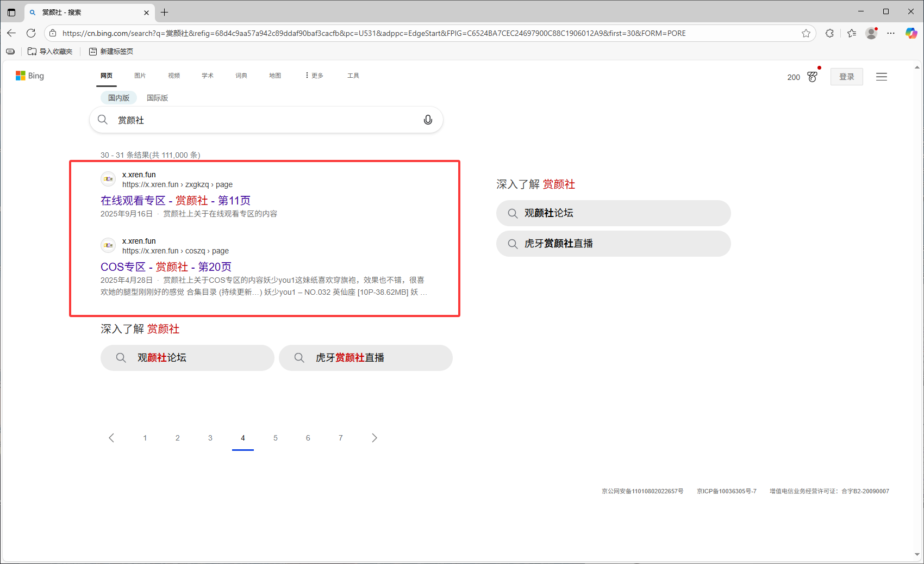Open the Microsoft Rewards medal icon
This screenshot has width=924, height=564.
(812, 77)
